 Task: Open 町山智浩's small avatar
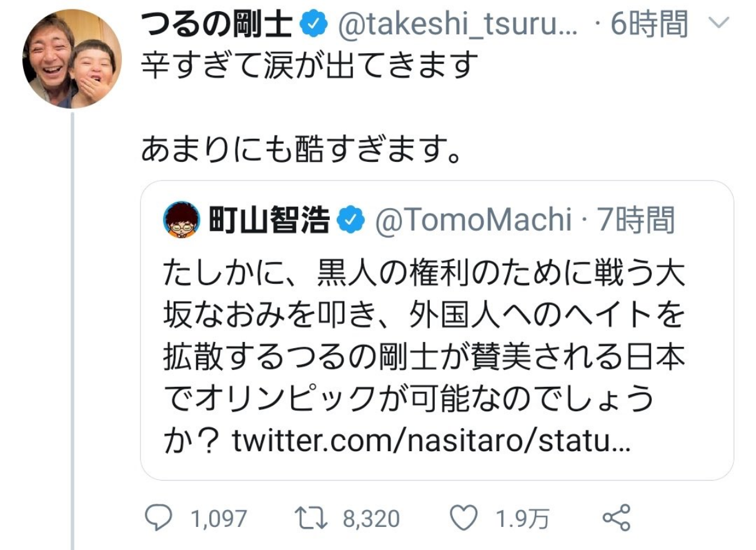point(181,219)
